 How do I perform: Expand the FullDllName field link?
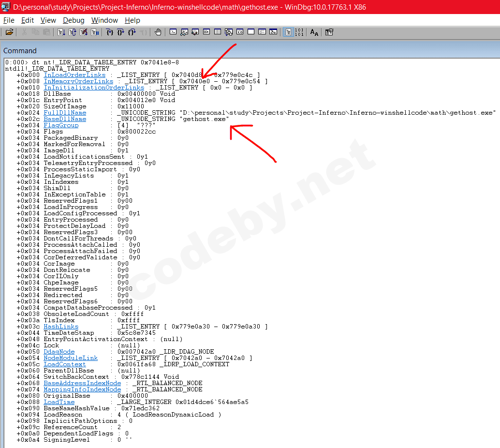(65, 113)
